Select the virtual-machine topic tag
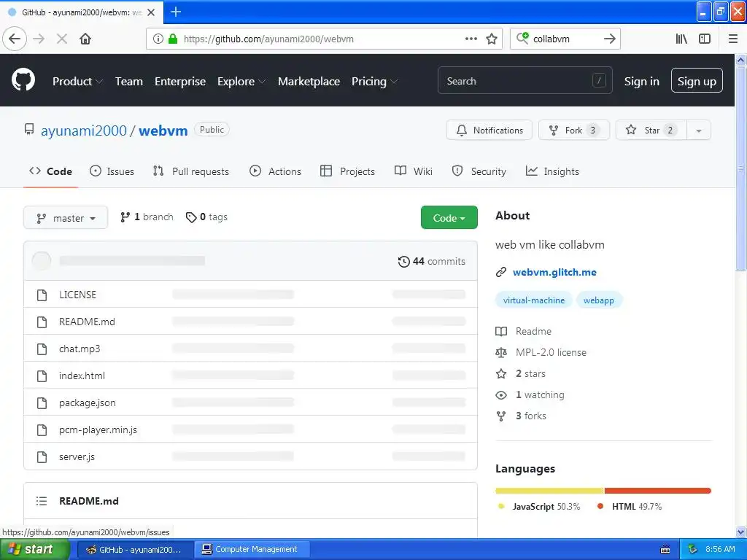The height and width of the screenshot is (560, 747). [x=533, y=300]
